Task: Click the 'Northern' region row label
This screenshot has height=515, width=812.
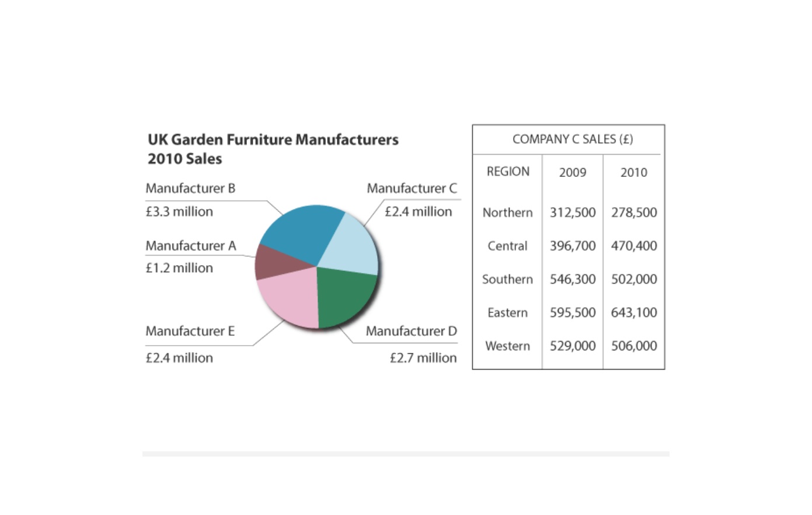Action: pyautogui.click(x=507, y=213)
